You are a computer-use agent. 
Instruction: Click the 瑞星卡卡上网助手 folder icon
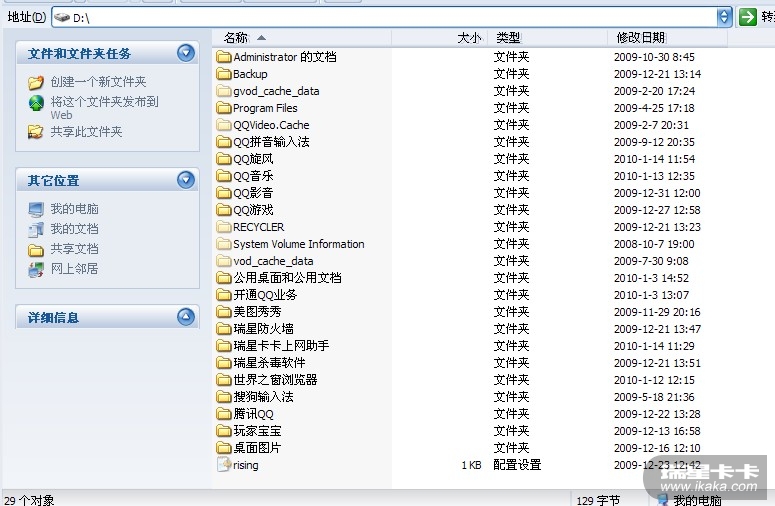pyautogui.click(x=224, y=346)
